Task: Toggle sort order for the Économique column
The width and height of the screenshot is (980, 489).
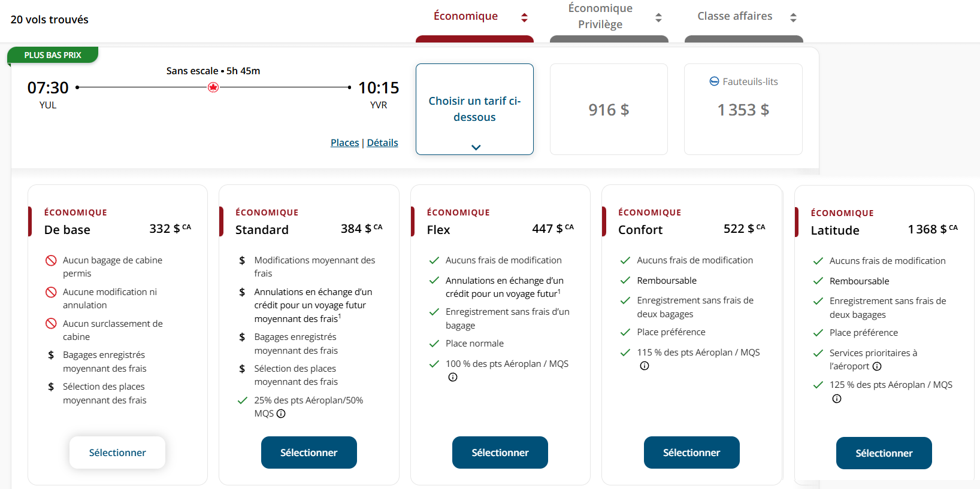Action: tap(524, 17)
